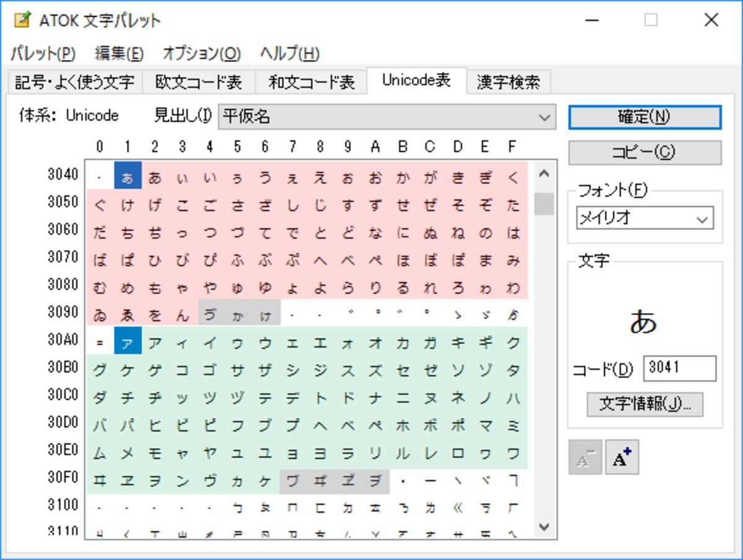The image size is (743, 560).
Task: Click the コピー(C) button
Action: click(645, 153)
